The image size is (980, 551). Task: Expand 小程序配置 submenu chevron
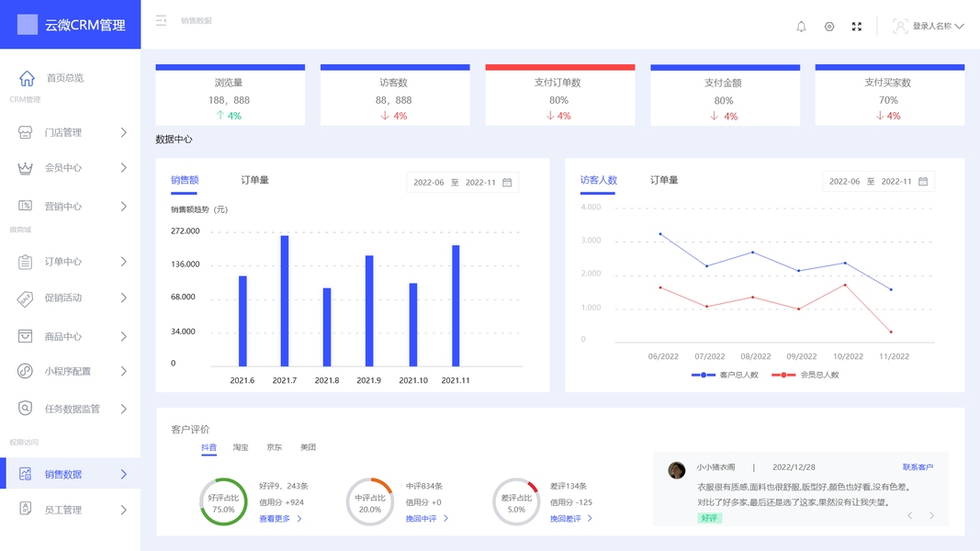124,371
